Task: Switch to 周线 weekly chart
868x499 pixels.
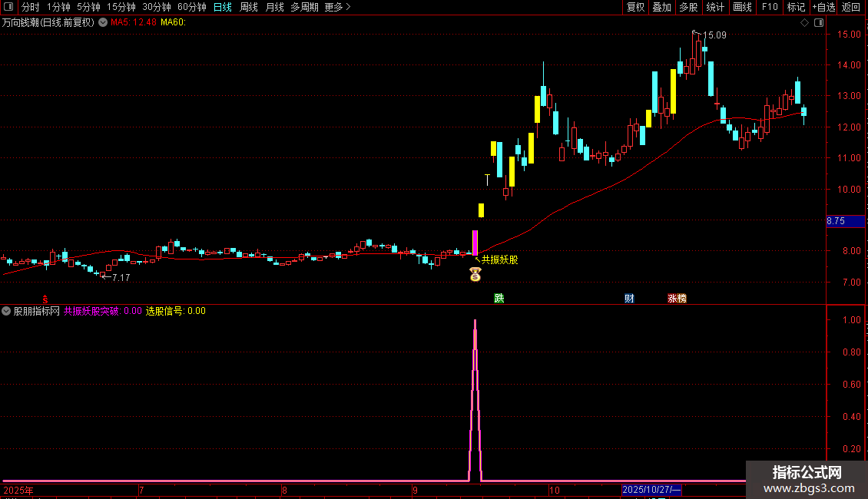Action: [249, 7]
